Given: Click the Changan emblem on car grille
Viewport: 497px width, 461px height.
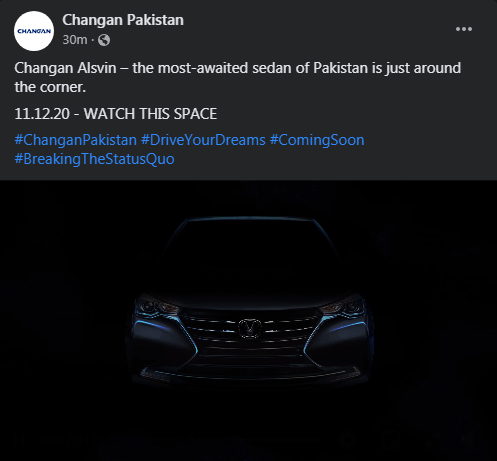Looking at the screenshot, I should [x=249, y=328].
